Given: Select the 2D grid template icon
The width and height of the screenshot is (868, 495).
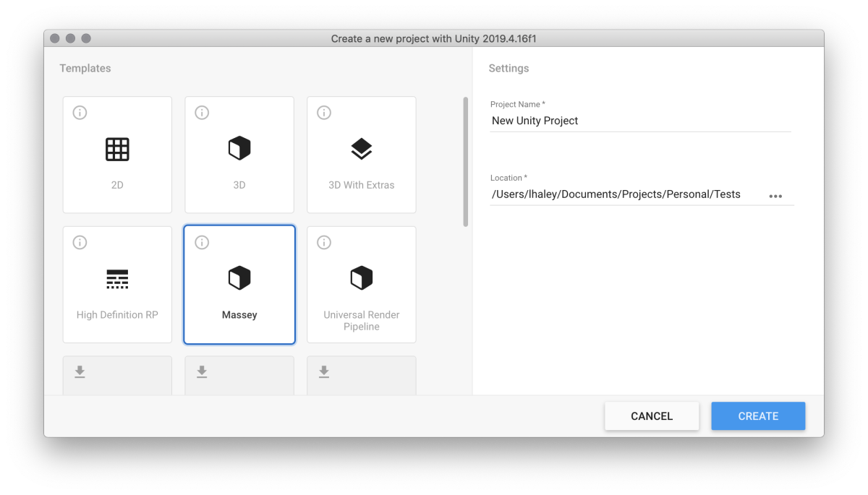Looking at the screenshot, I should coord(117,149).
